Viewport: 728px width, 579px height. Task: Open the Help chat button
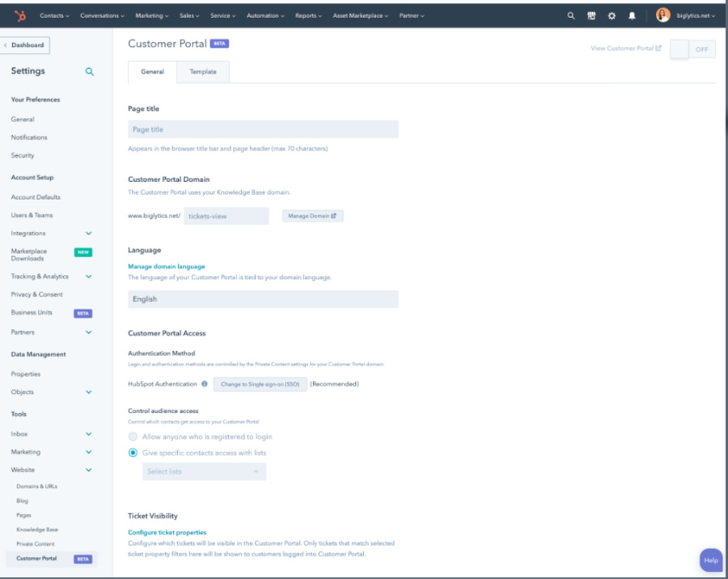[x=711, y=560]
